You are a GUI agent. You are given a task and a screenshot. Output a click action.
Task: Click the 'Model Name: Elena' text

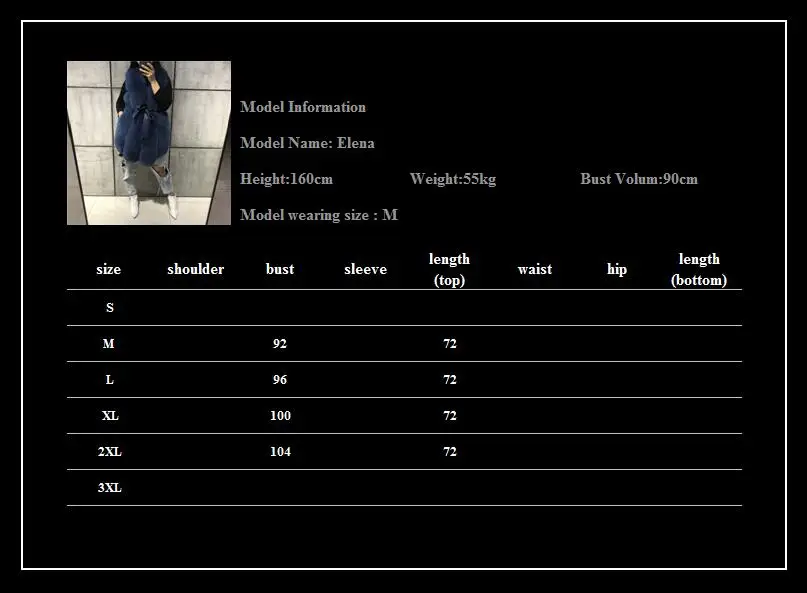tap(307, 143)
